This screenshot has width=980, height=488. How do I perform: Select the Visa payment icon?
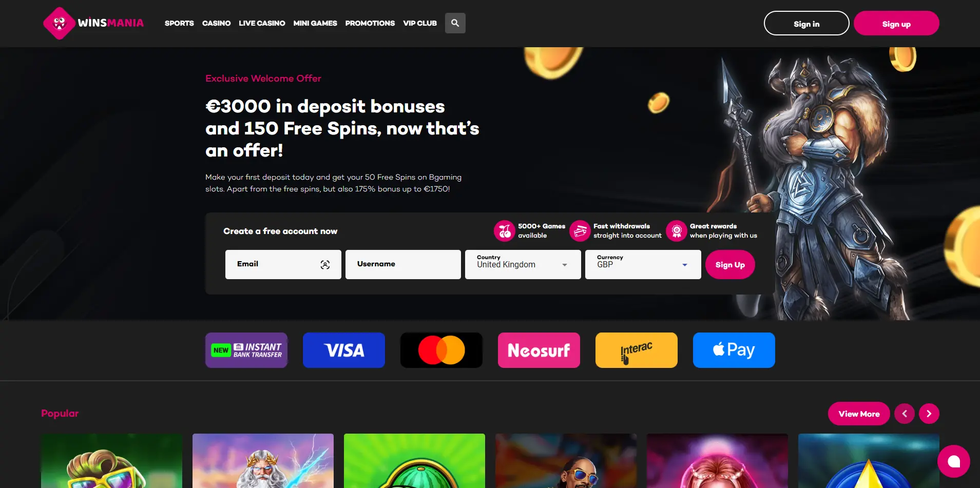coord(344,350)
